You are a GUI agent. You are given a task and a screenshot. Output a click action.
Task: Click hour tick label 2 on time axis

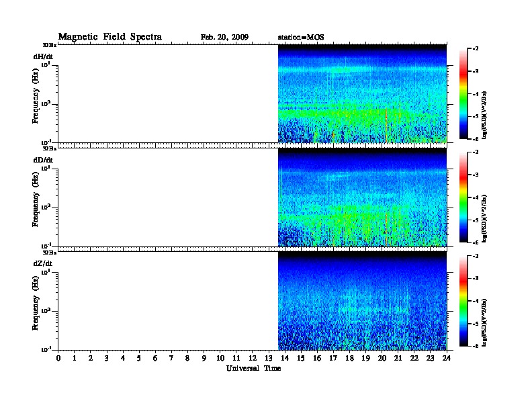tap(91, 359)
